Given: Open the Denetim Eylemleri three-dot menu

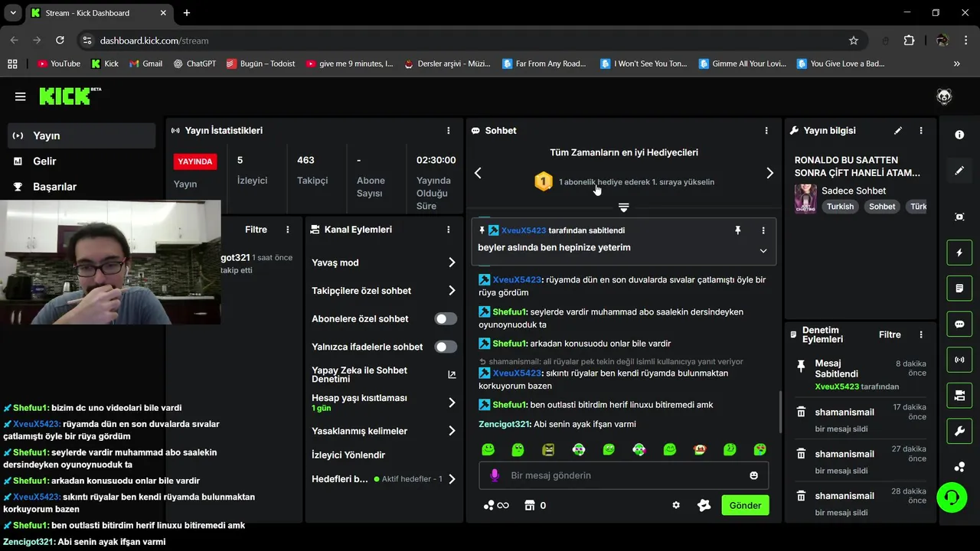Looking at the screenshot, I should tap(921, 334).
